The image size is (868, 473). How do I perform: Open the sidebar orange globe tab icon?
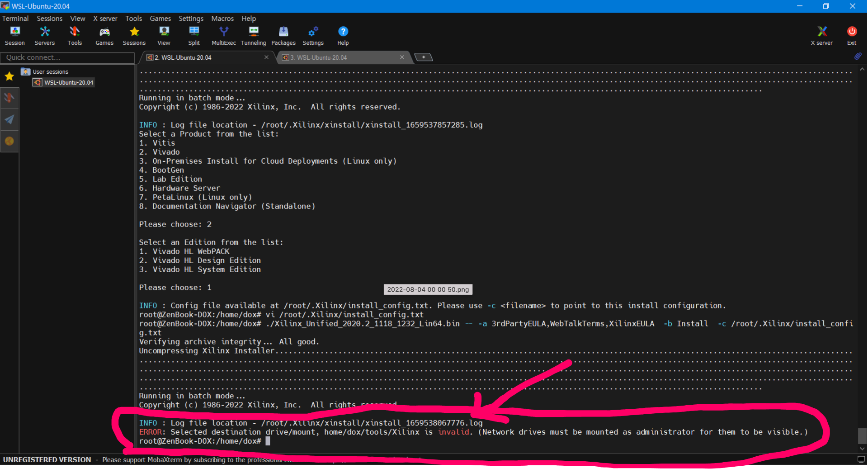click(x=9, y=141)
